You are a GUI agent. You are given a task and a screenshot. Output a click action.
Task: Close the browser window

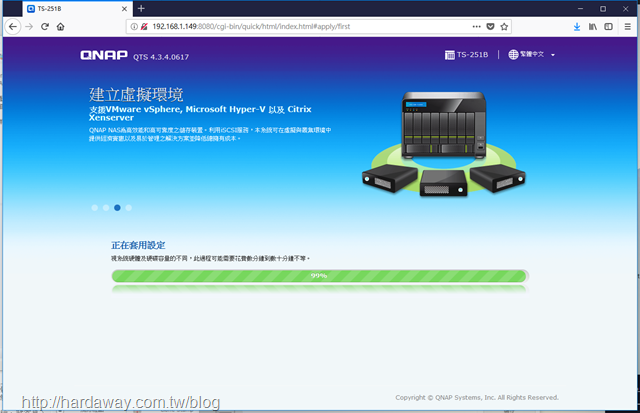(x=625, y=9)
